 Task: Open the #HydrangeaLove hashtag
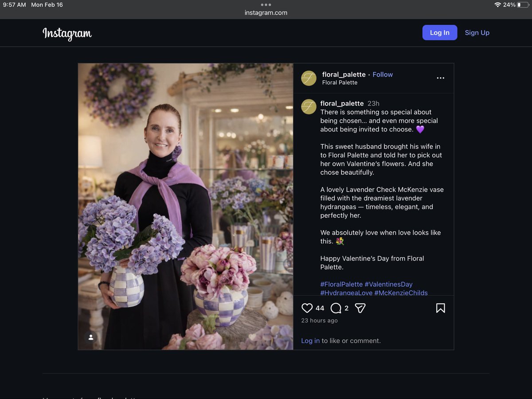pos(346,293)
